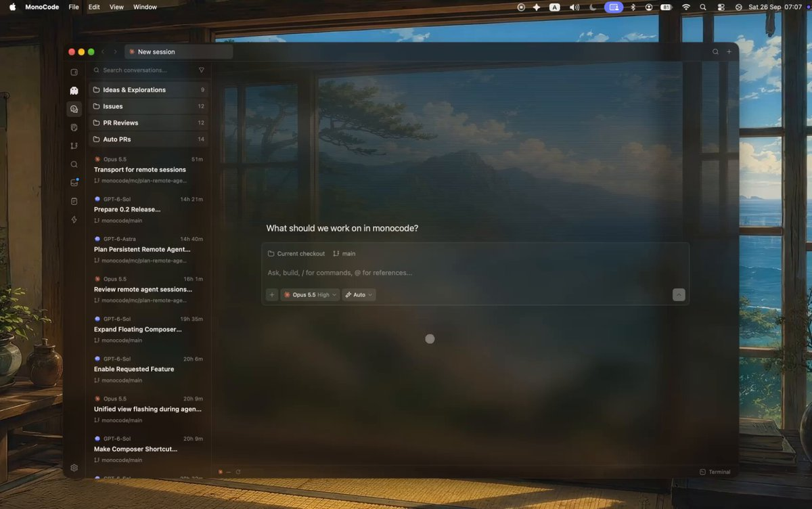Viewport: 812px width, 509px height.
Task: Open settings gear at sidebar bottom
Action: click(74, 468)
